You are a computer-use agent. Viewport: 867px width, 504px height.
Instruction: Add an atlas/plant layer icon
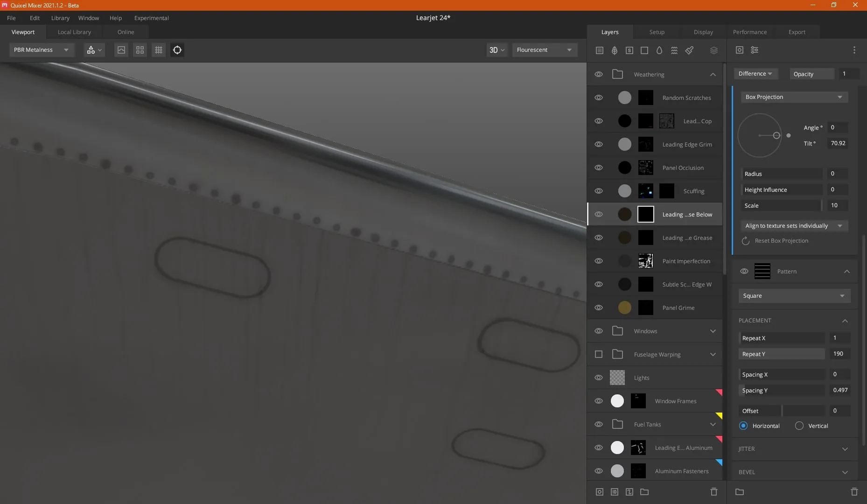pyautogui.click(x=615, y=50)
